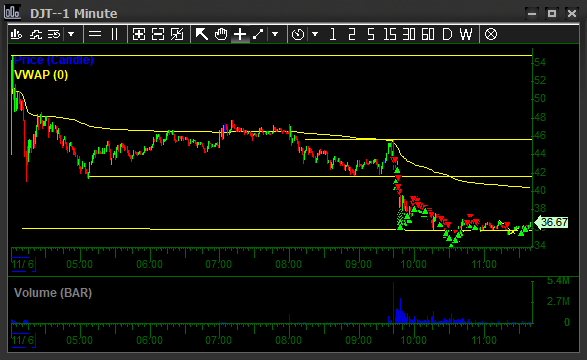Screen dimensions: 587x360
Task: Click the 10:00 label on price time axis
Action: tap(413, 264)
